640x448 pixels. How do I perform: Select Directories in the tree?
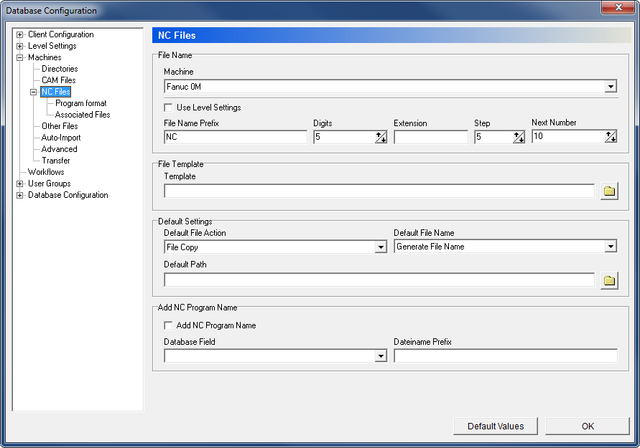pos(60,69)
